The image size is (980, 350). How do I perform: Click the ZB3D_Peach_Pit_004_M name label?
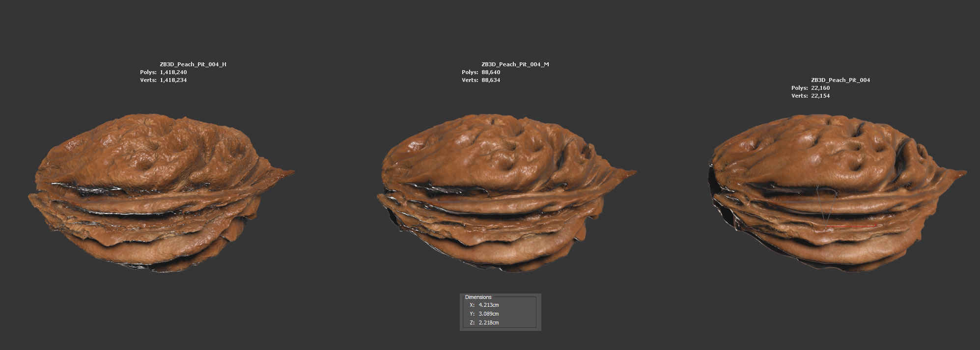515,64
